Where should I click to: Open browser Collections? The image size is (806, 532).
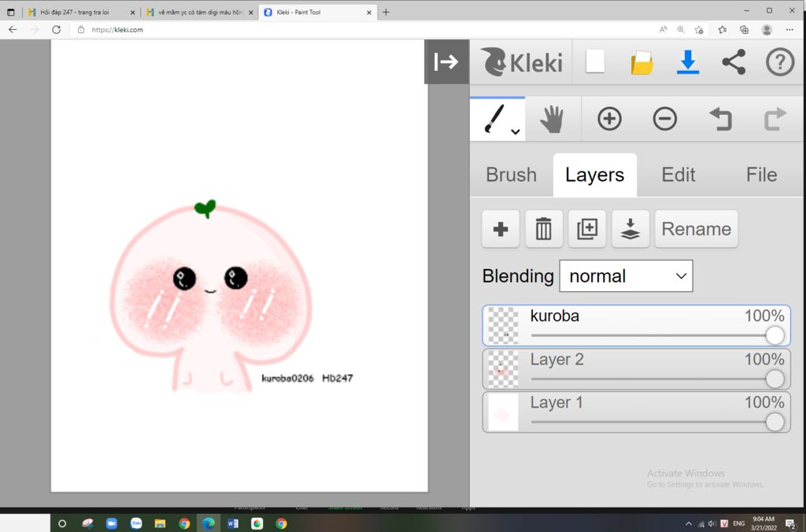pos(745,30)
